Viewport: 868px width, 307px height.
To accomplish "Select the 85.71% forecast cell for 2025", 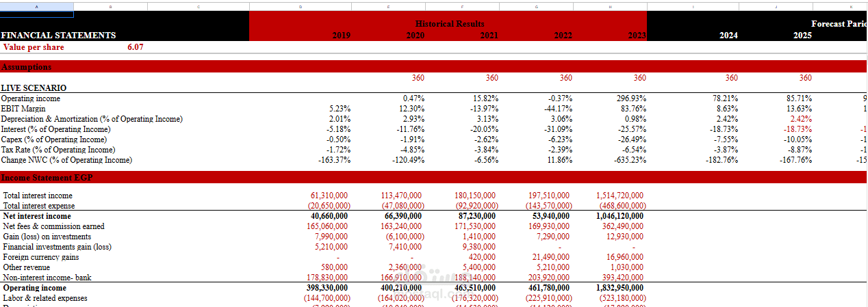I will pos(800,98).
